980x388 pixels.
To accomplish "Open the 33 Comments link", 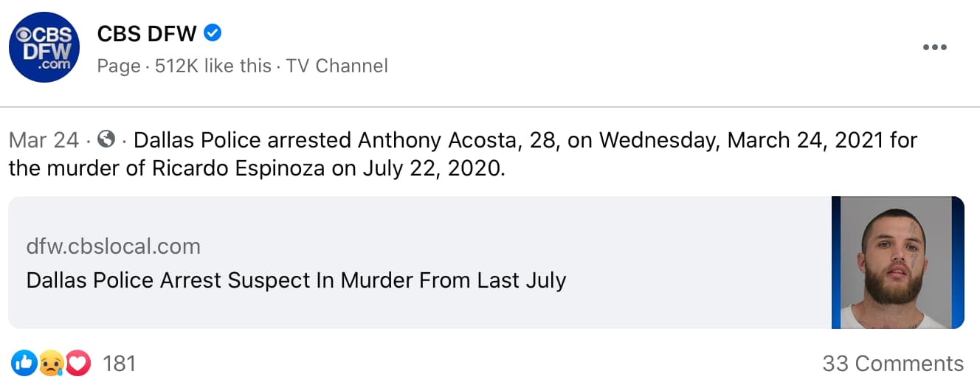I will (x=893, y=364).
